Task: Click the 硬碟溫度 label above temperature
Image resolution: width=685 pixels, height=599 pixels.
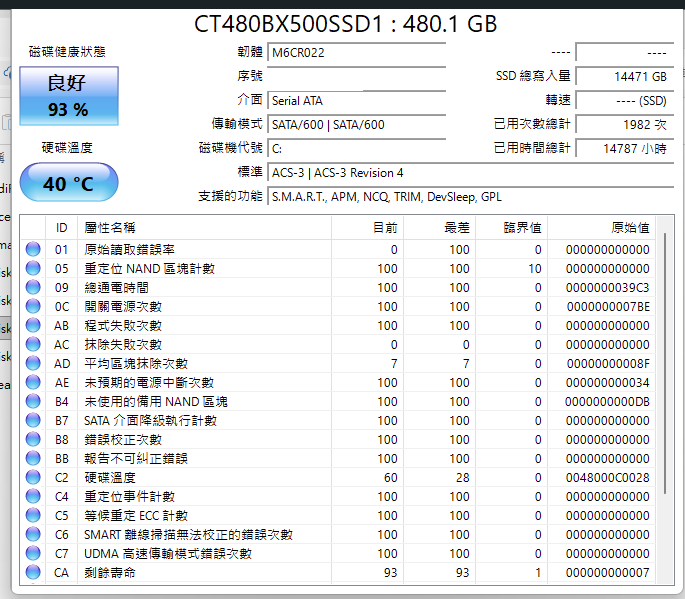Action: pyautogui.click(x=67, y=148)
